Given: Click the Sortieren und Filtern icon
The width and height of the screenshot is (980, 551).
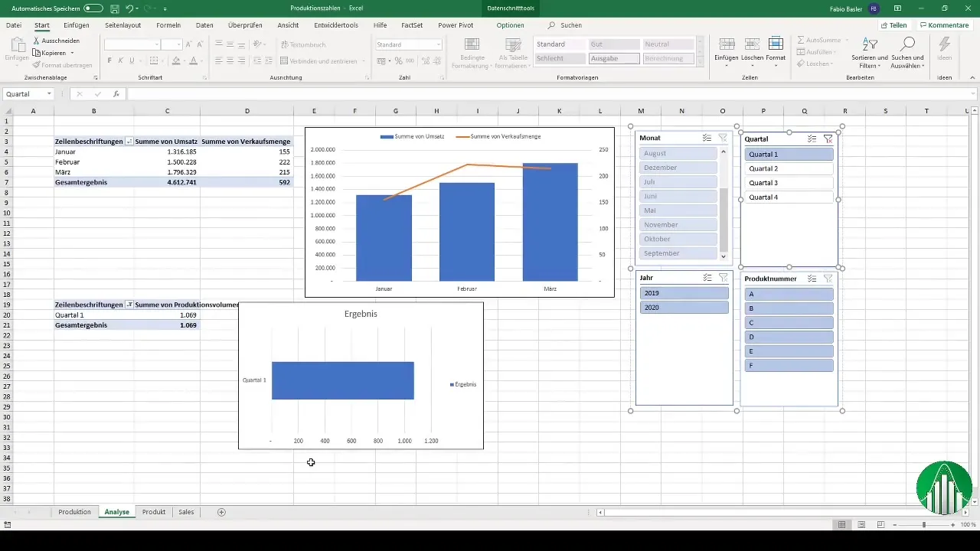Looking at the screenshot, I should click(870, 44).
